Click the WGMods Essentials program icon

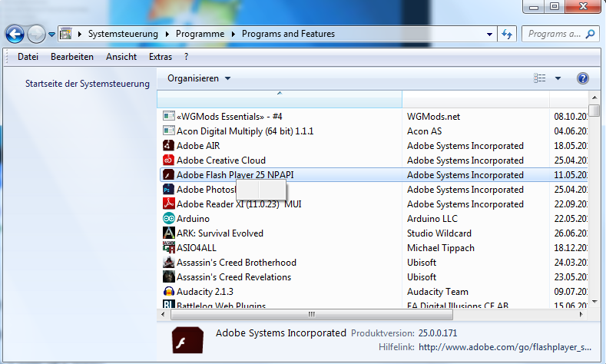coord(168,116)
